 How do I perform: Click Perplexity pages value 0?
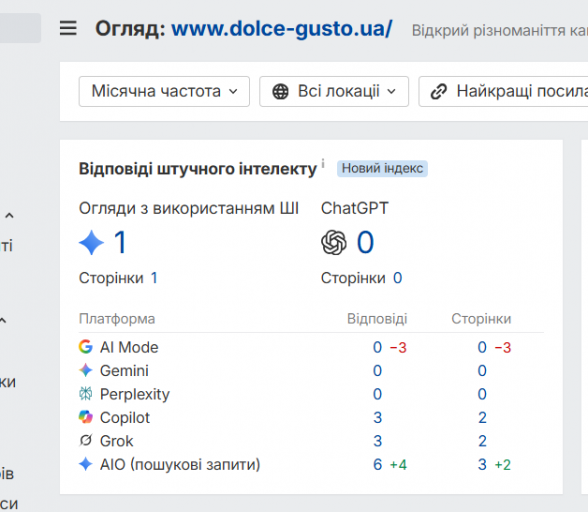click(x=482, y=394)
